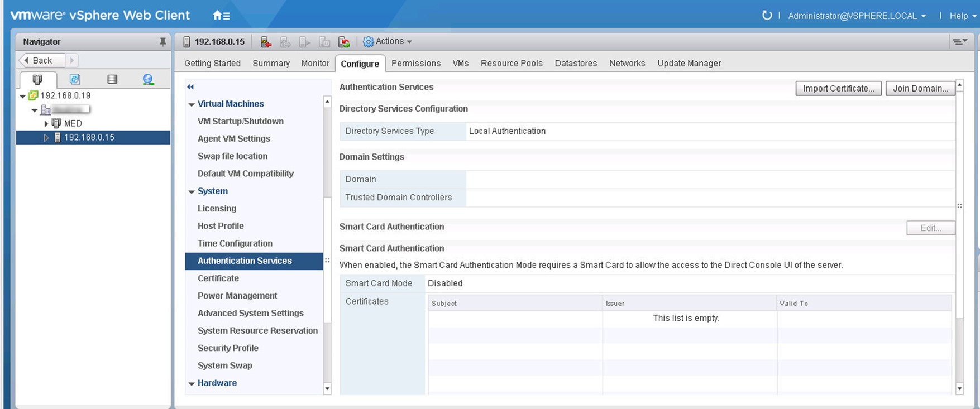Open VMs and Templates navigator view
This screenshot has width=980, height=409.
tap(75, 79)
